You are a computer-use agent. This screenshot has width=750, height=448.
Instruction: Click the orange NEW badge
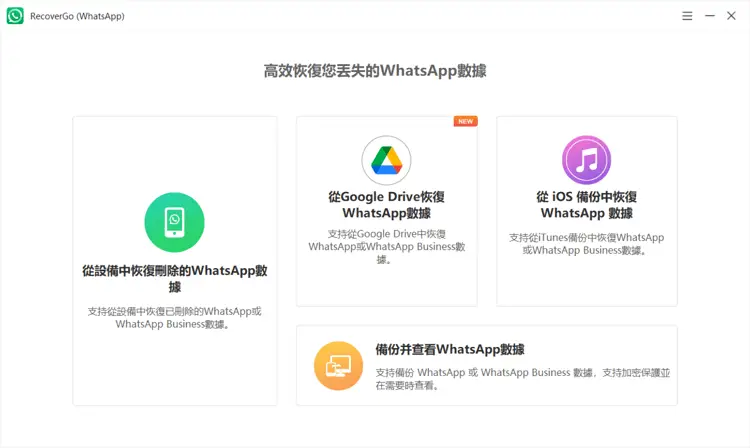pyautogui.click(x=465, y=121)
